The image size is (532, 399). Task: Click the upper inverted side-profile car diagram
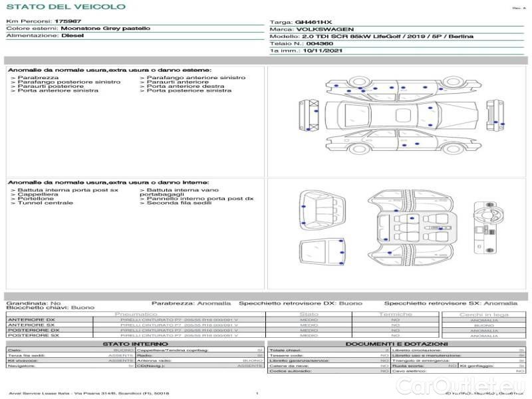(x=403, y=89)
